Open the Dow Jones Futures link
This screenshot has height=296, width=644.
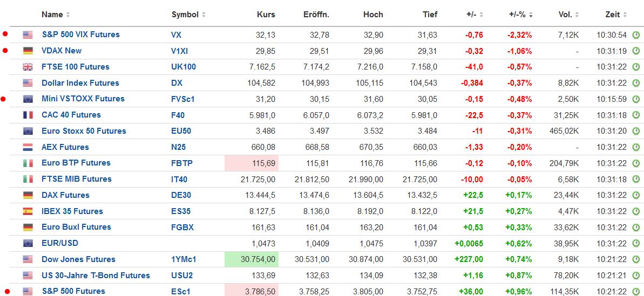click(x=78, y=259)
